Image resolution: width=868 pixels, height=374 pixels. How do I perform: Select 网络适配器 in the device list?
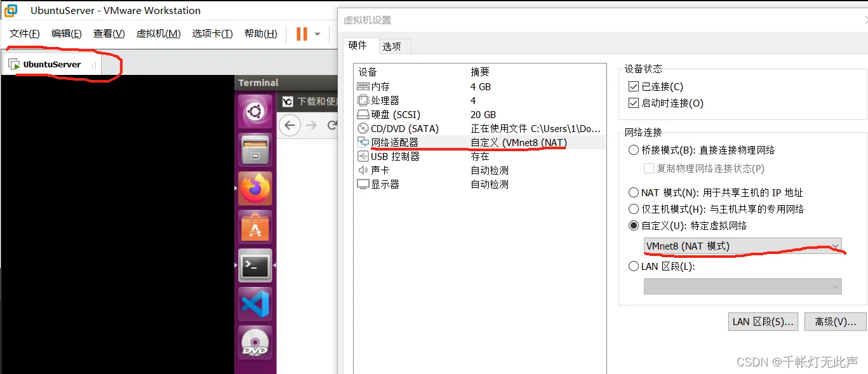394,143
